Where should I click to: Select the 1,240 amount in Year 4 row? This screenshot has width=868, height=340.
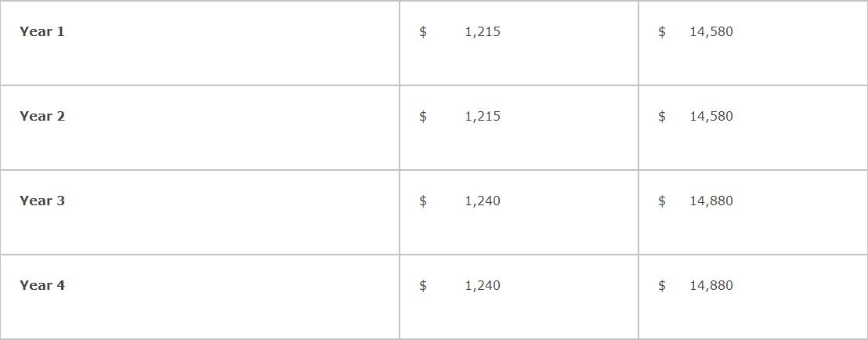pos(483,285)
